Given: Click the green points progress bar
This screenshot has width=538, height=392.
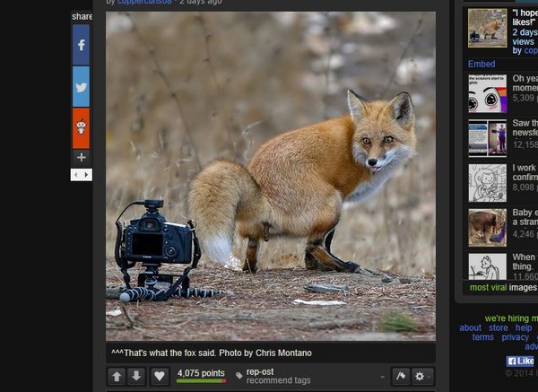Looking at the screenshot, I should 202,381.
